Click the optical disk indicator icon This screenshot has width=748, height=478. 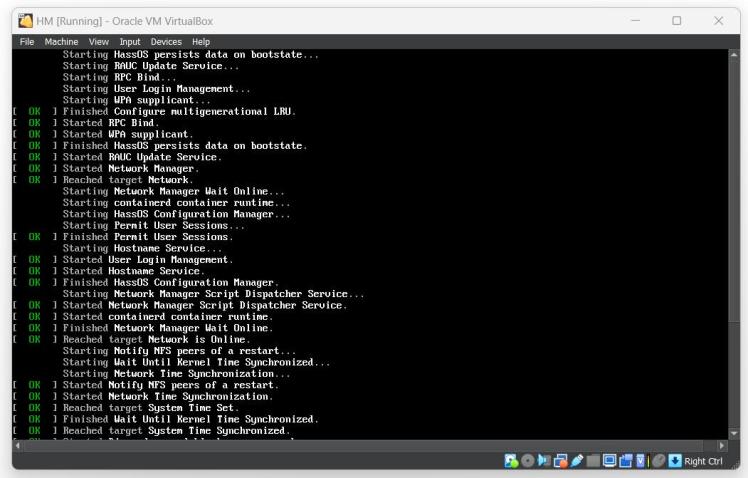[x=528, y=461]
